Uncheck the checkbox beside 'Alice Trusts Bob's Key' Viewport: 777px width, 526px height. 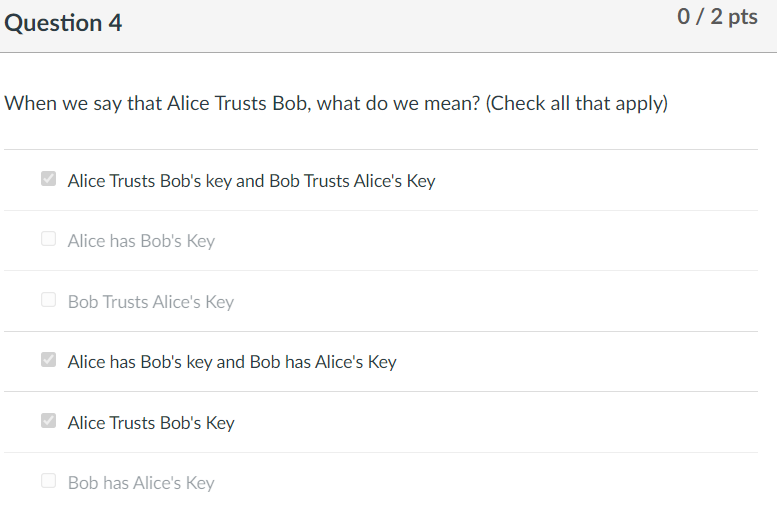click(48, 421)
